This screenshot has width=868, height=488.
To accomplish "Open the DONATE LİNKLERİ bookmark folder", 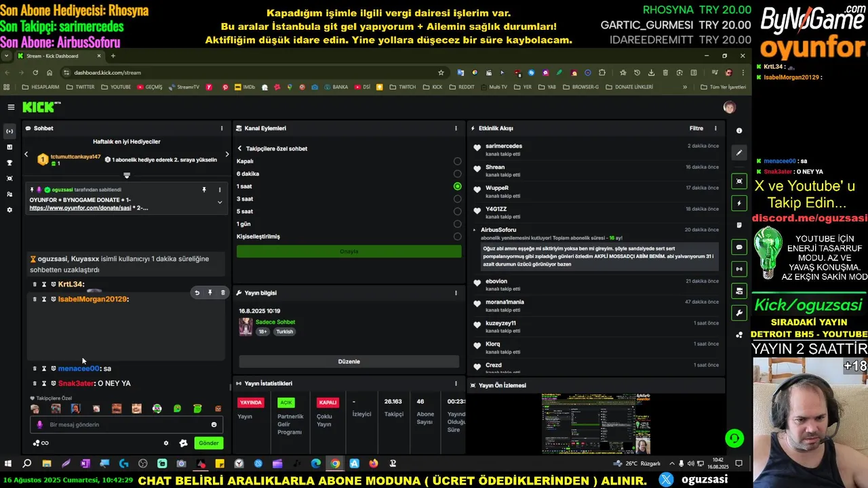I will pos(629,87).
